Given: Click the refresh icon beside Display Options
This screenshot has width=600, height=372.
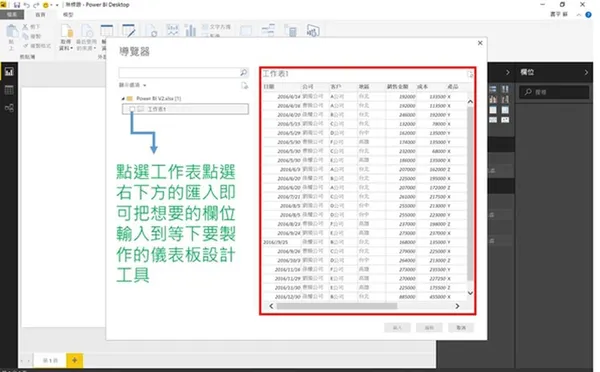Looking at the screenshot, I should tap(245, 85).
